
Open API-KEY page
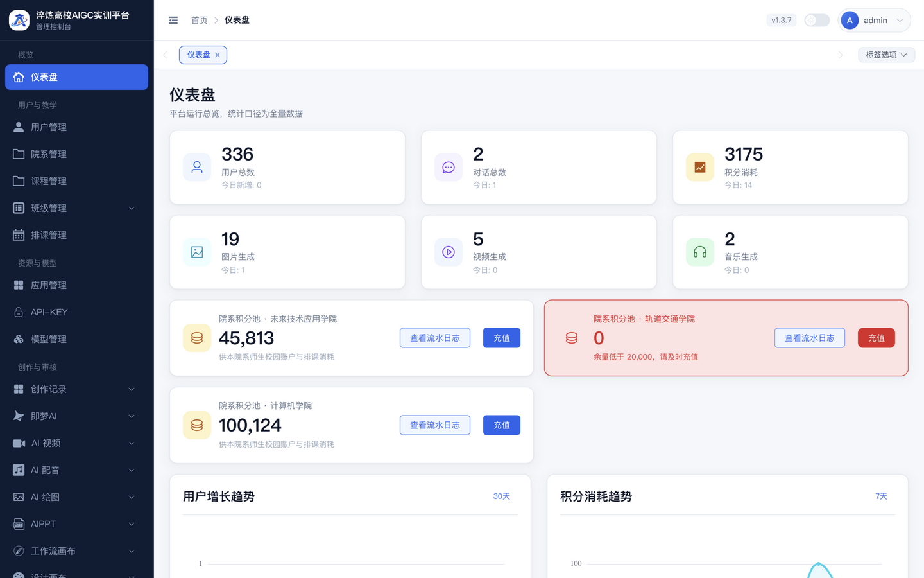(x=76, y=312)
